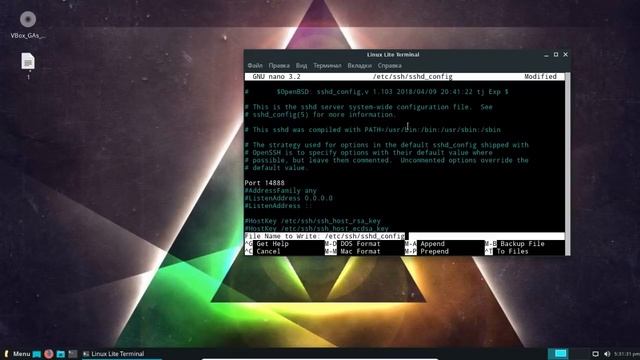Click the $OpenBSD sshd_config,v comment line

377,92
